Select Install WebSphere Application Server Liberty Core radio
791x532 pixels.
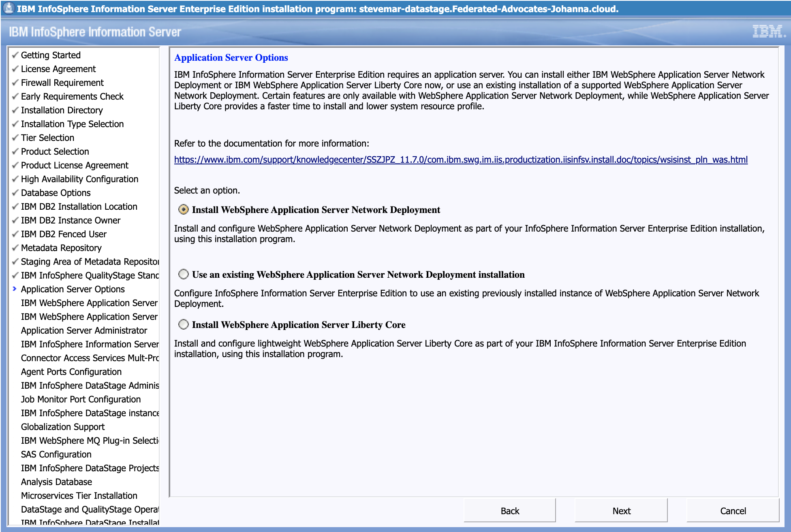184,324
